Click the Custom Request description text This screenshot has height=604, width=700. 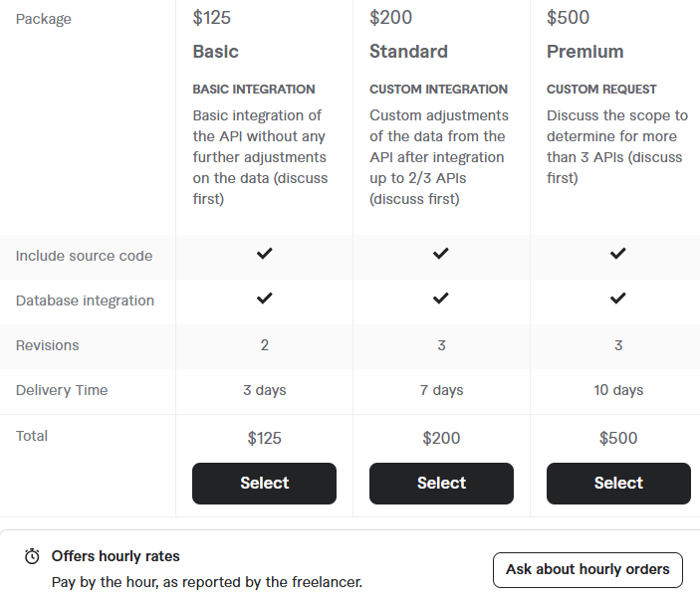coord(617,146)
